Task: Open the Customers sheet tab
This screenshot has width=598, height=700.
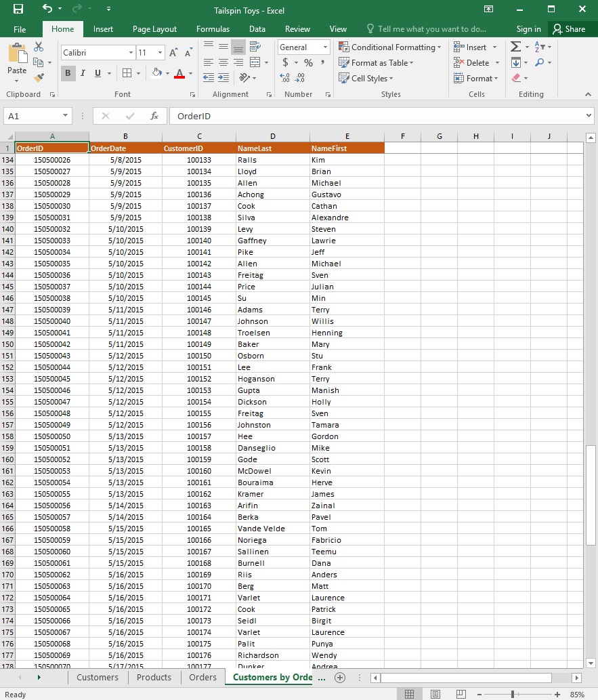Action: pyautogui.click(x=98, y=677)
